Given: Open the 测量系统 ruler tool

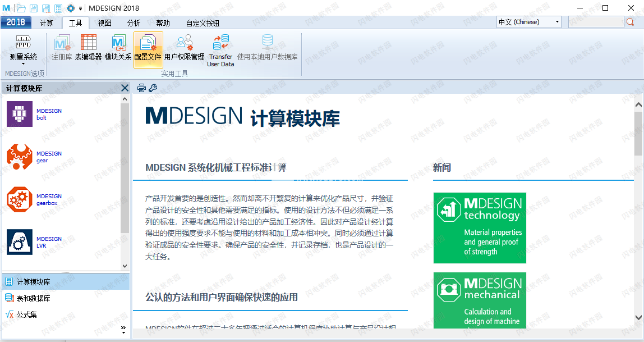Looking at the screenshot, I should [x=24, y=42].
